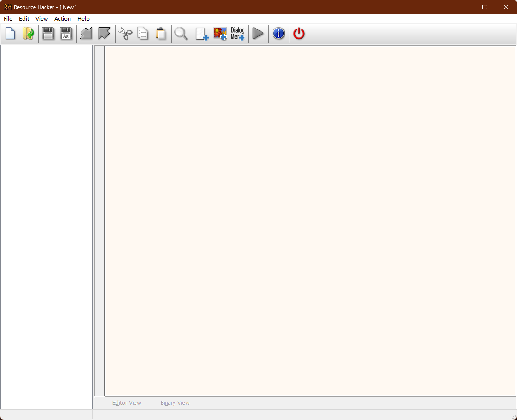Exit with the red power icon

point(299,34)
